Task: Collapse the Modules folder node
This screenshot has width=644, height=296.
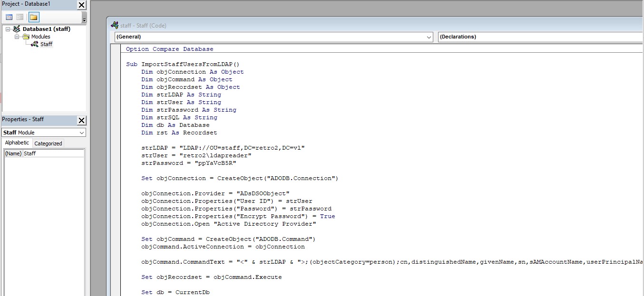Action: (x=17, y=37)
